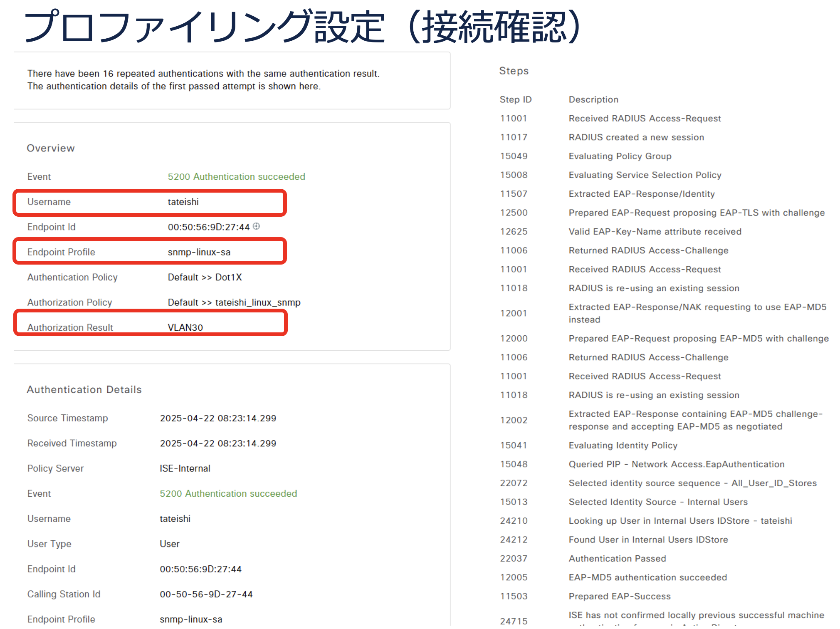Click Overview Endpoint Id value 00:50:56:9D:27:44
The height and width of the screenshot is (629, 840).
[x=208, y=227]
